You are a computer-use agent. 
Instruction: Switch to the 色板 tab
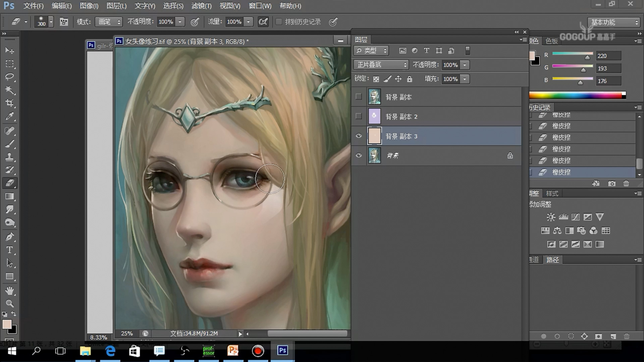point(551,41)
